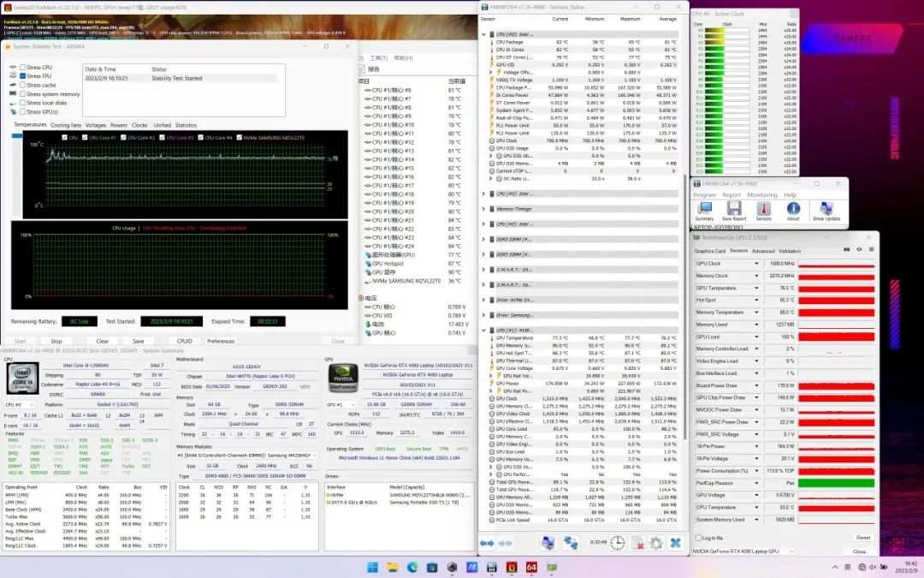Click the Stop button in stability test
924x578 pixels.
click(x=56, y=341)
